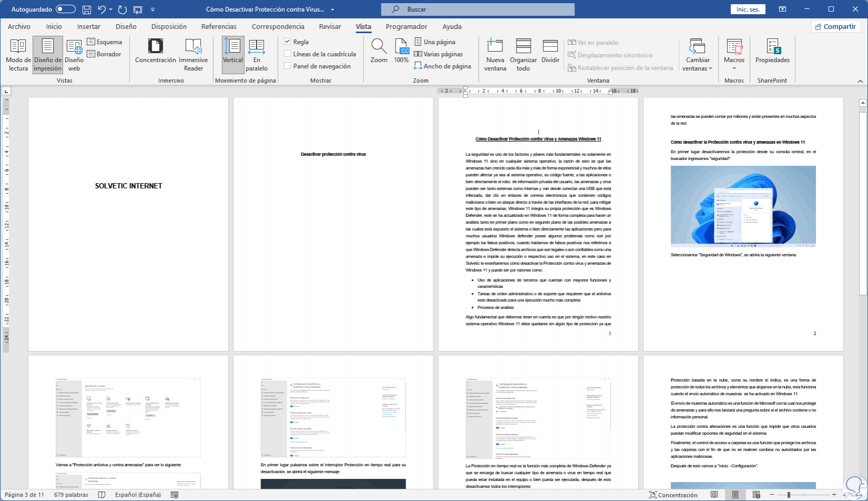Select print layout icon in status bar
868x501 pixels.
(x=735, y=495)
